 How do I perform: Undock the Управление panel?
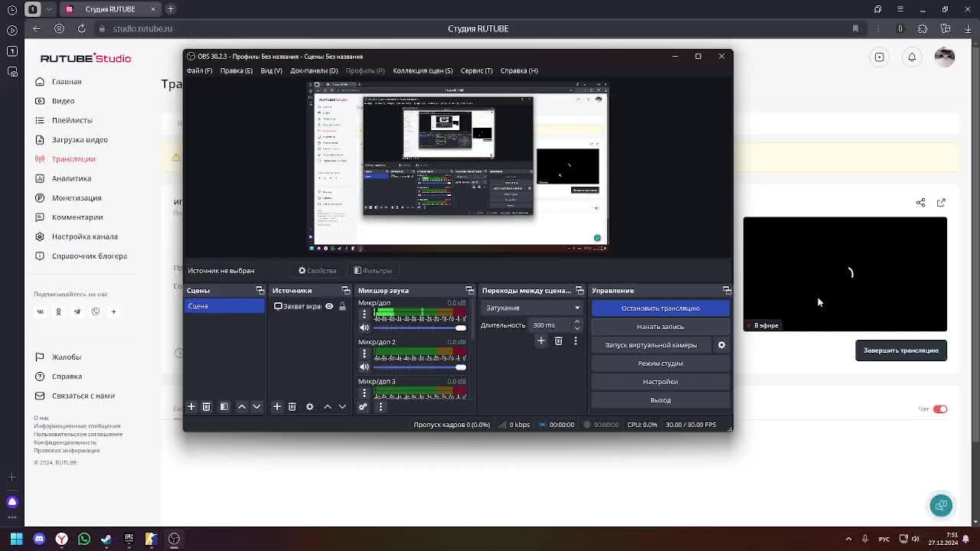click(727, 291)
